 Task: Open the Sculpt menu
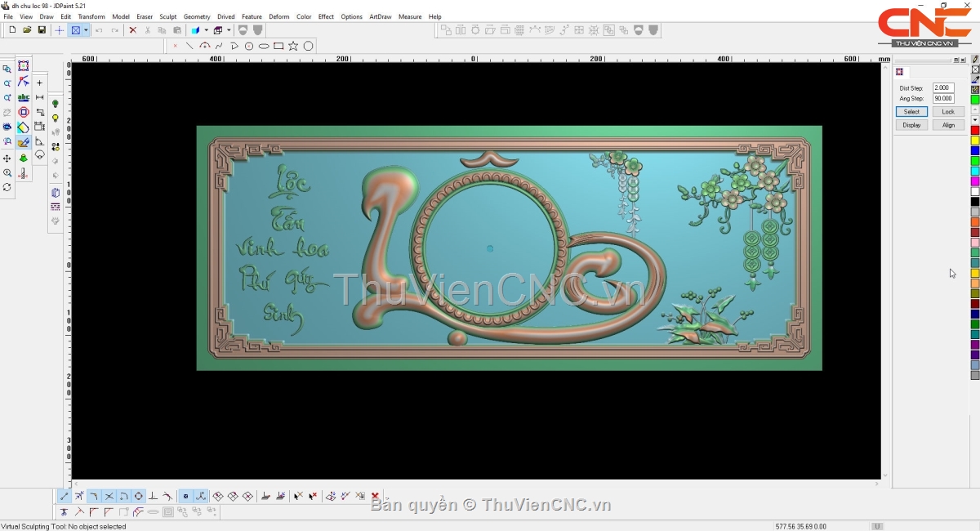(167, 16)
